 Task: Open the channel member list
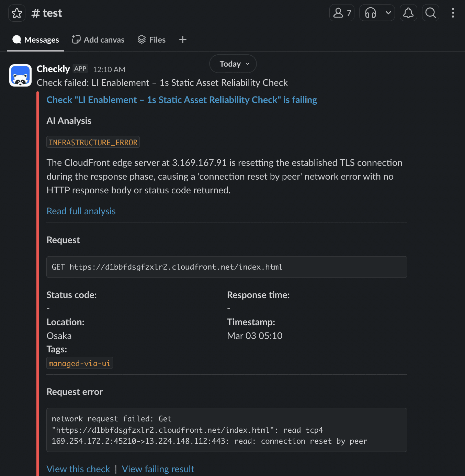[341, 13]
